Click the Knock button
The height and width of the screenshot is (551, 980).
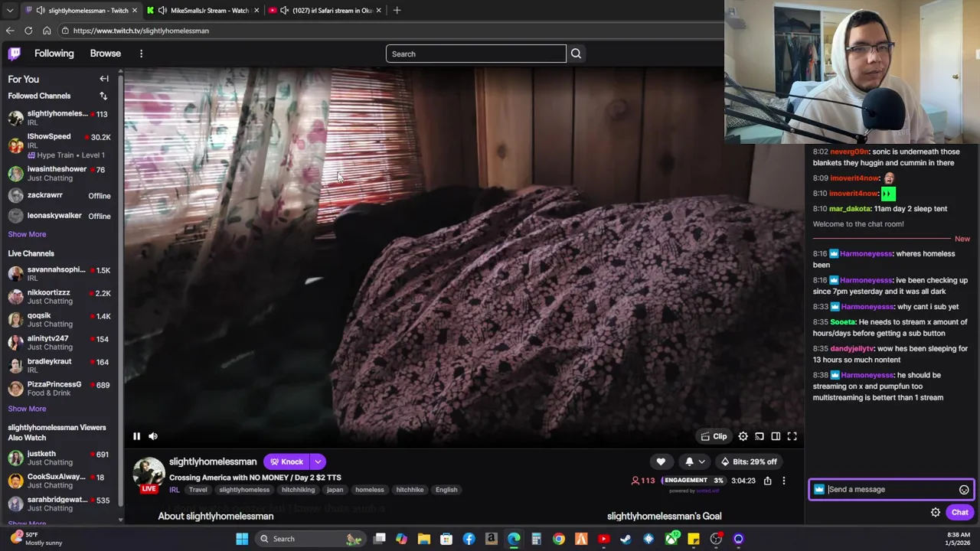287,461
